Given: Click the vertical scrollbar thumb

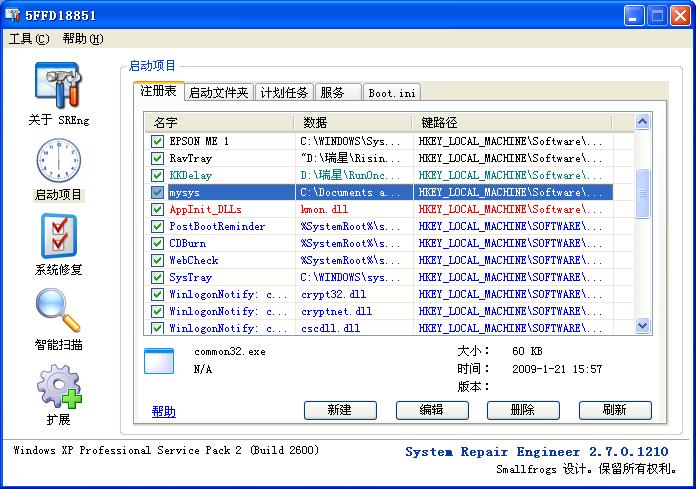Looking at the screenshot, I should 642,193.
